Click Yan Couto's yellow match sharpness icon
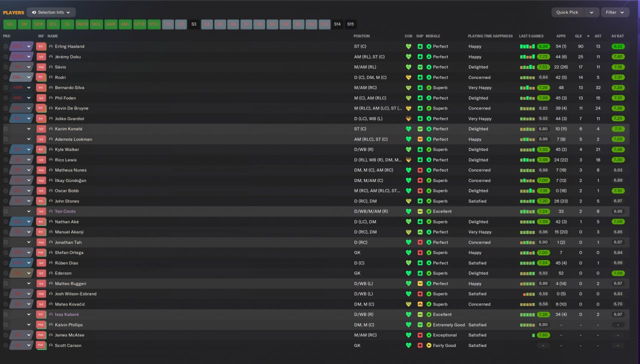Screen dimensions: 640x364 click(x=420, y=211)
